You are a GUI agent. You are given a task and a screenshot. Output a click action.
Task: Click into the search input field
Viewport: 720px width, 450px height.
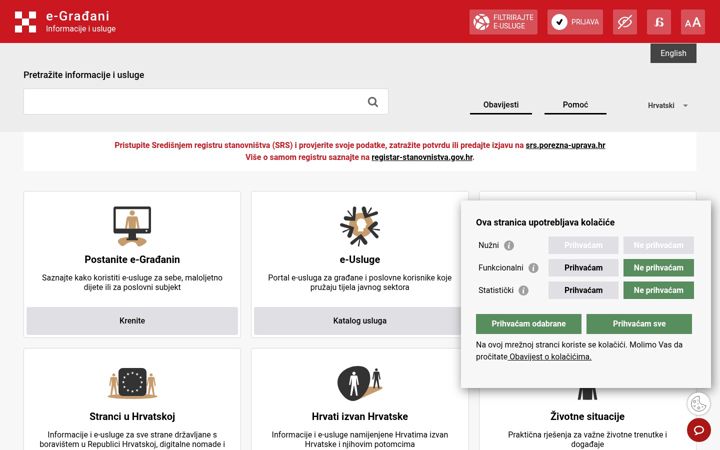[206, 101]
